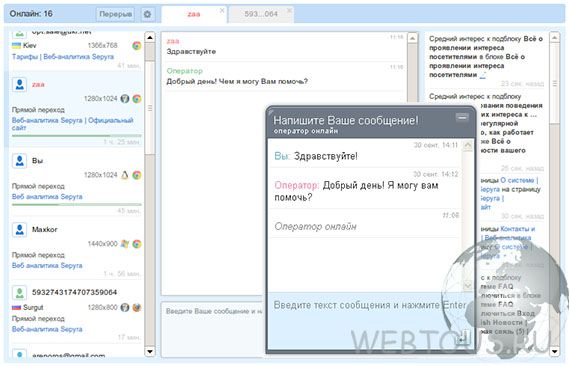
Task: Click zaa's Здравствуйте message in operator chat
Action: 191,52
